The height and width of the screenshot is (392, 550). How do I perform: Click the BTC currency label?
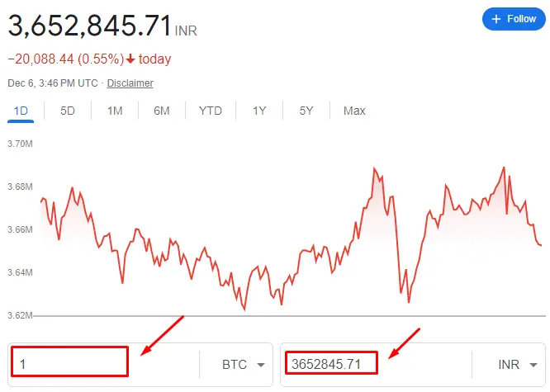tap(235, 365)
